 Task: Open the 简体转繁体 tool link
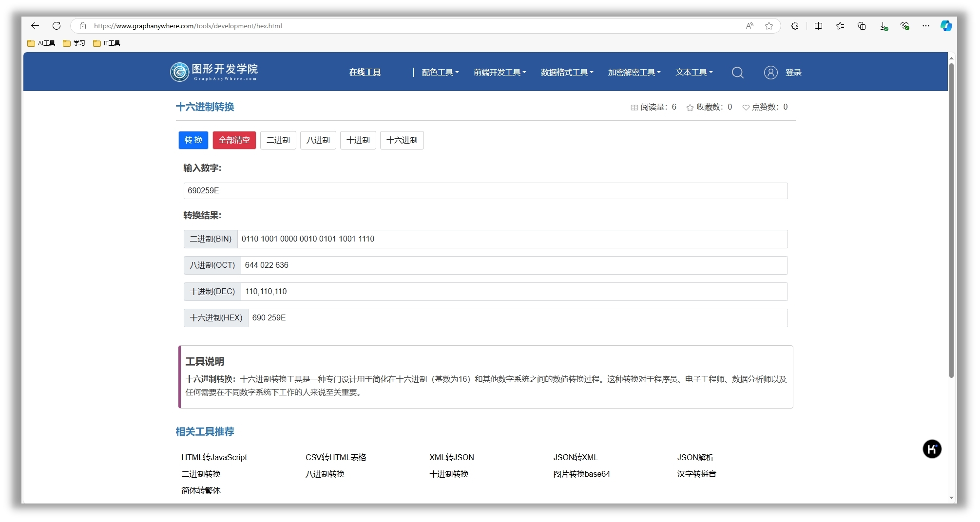point(201,491)
